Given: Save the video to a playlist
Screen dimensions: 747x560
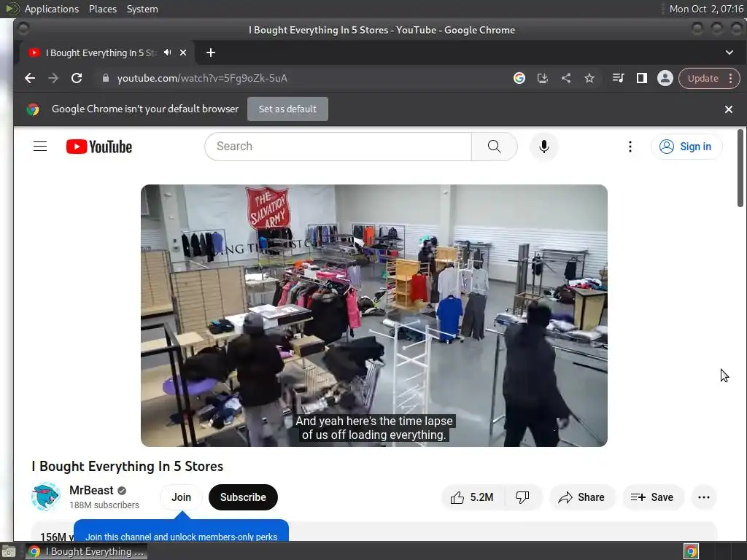Looking at the screenshot, I should [653, 497].
